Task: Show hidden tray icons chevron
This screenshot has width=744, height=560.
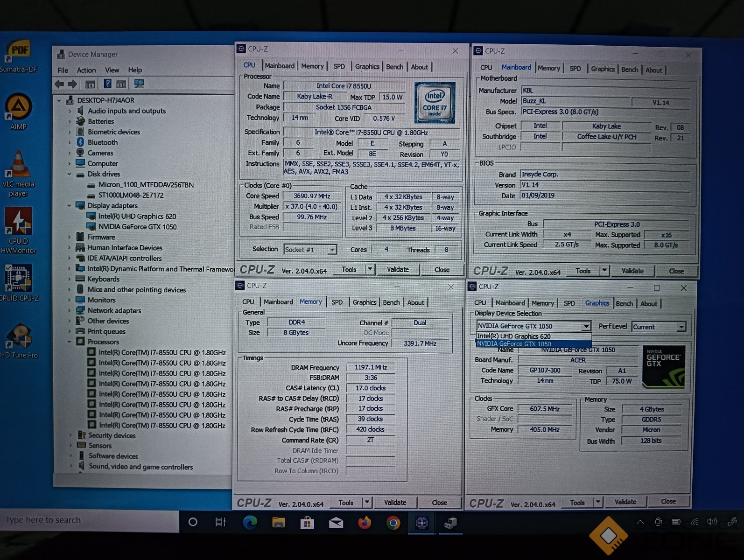Action: [x=640, y=522]
